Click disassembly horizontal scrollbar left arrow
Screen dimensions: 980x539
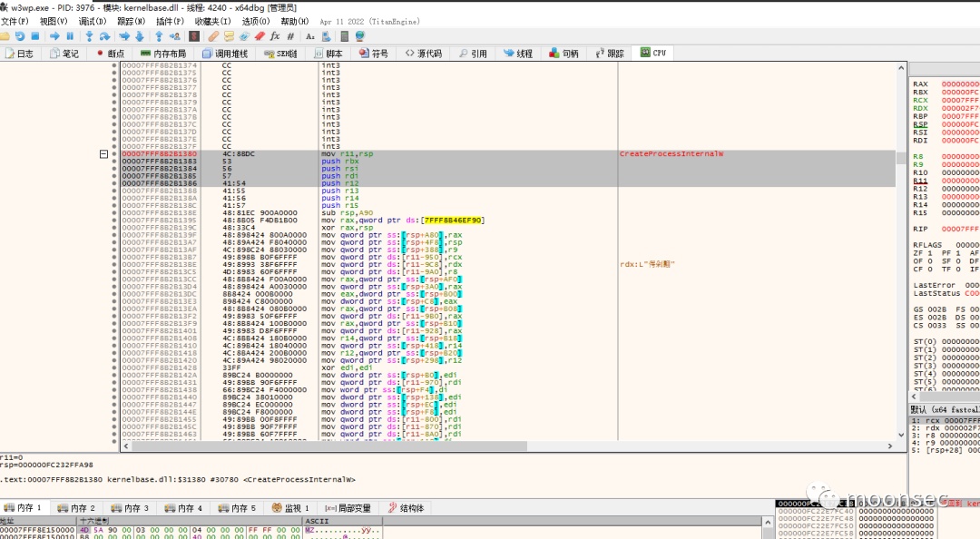(x=126, y=446)
